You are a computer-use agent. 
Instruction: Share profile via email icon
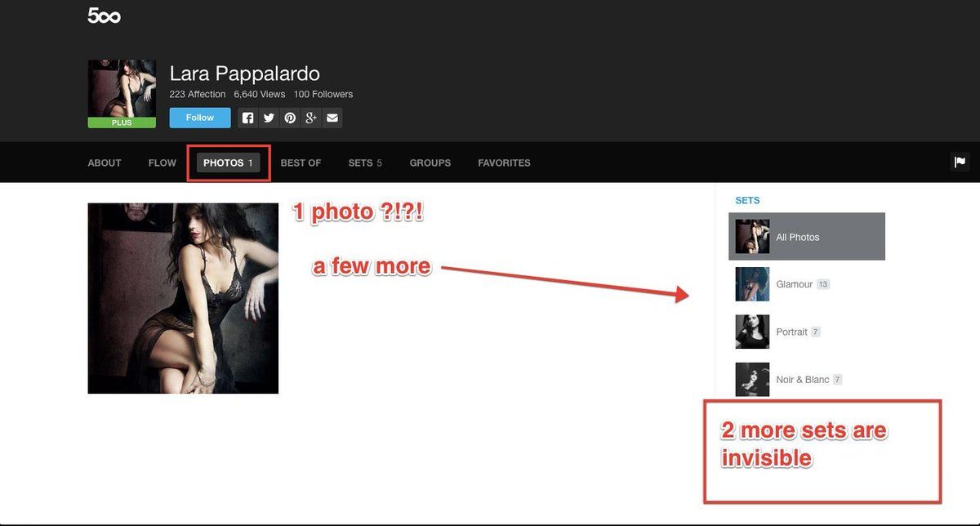tap(332, 118)
